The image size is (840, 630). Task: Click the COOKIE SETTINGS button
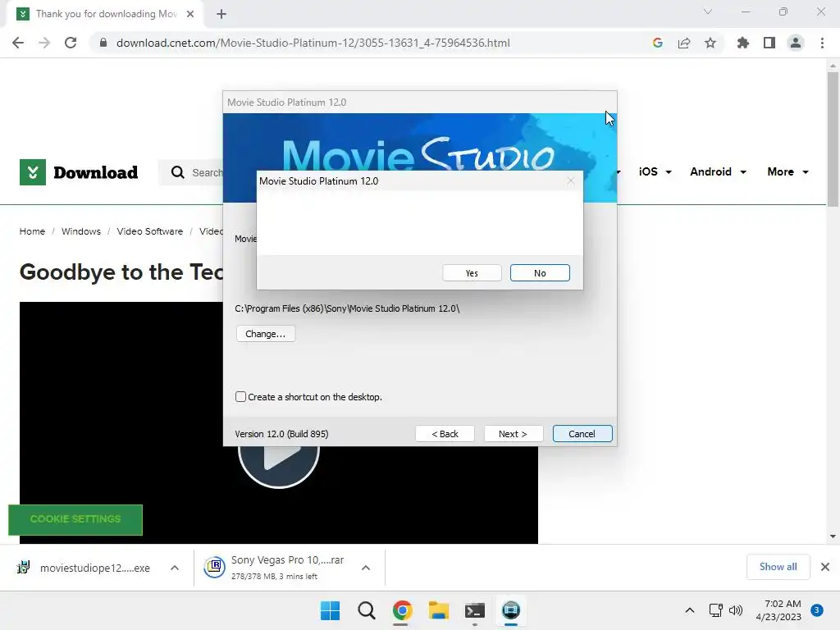tap(75, 519)
